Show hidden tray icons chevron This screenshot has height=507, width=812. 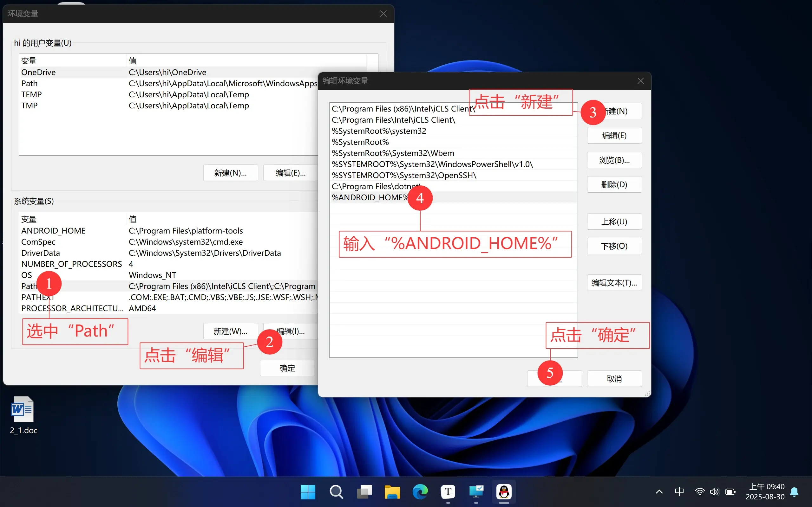coord(659,491)
